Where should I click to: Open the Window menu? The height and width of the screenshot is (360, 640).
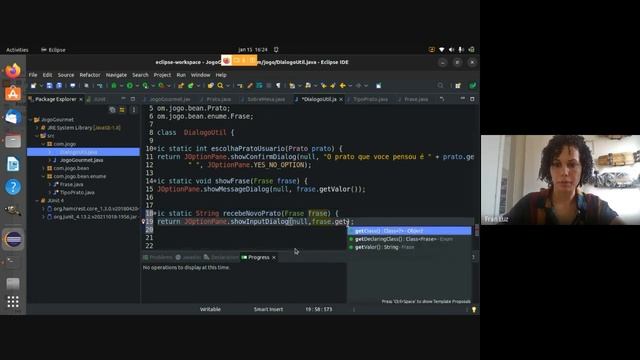[200, 75]
